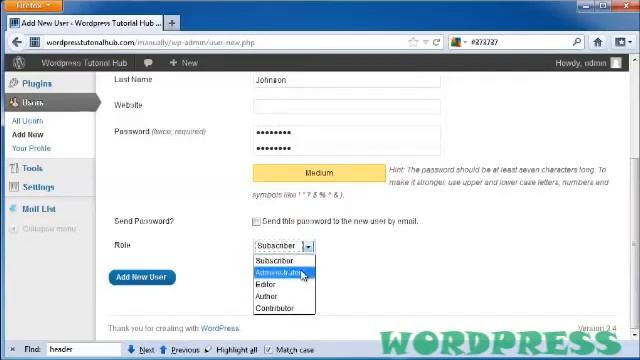The height and width of the screenshot is (360, 640).
Task: Choose Subscriber from role list
Action: pos(284,260)
